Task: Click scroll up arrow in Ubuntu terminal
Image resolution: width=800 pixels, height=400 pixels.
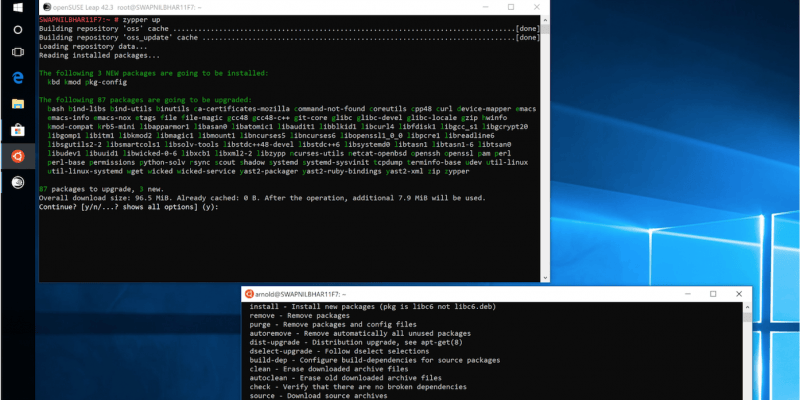Action: click(747, 307)
